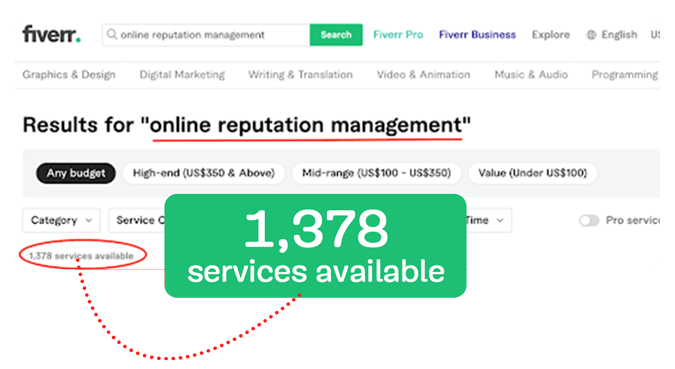Open Music & Audio category
The width and height of the screenshot is (675, 369).
click(531, 74)
